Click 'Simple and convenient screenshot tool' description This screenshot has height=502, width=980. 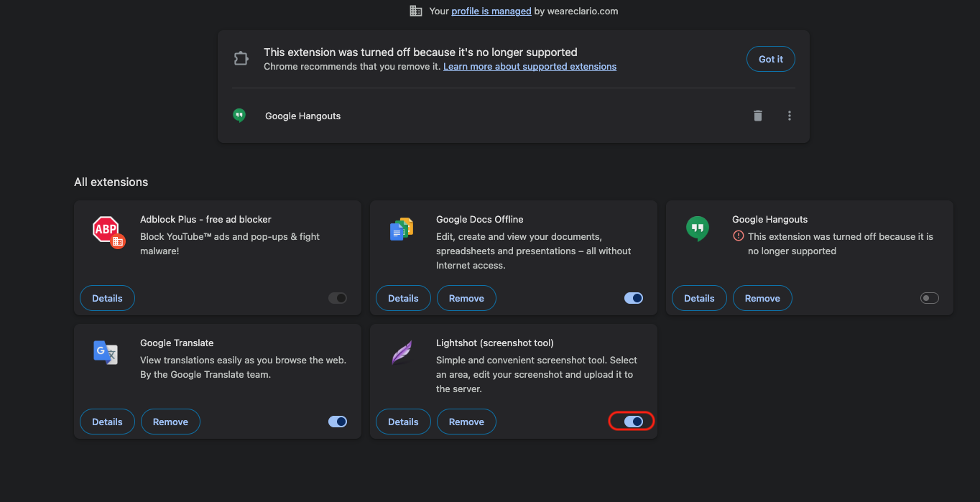pos(537,374)
